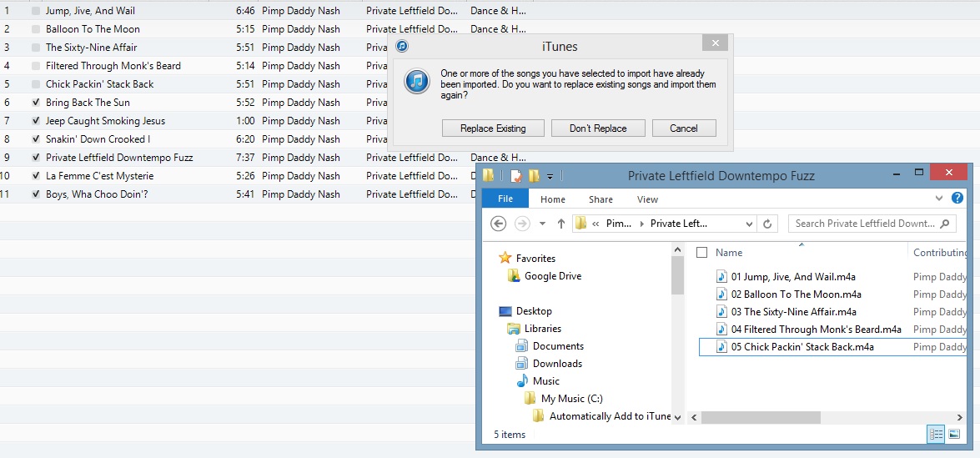Expand the address bar history dropdown

pyautogui.click(x=749, y=224)
